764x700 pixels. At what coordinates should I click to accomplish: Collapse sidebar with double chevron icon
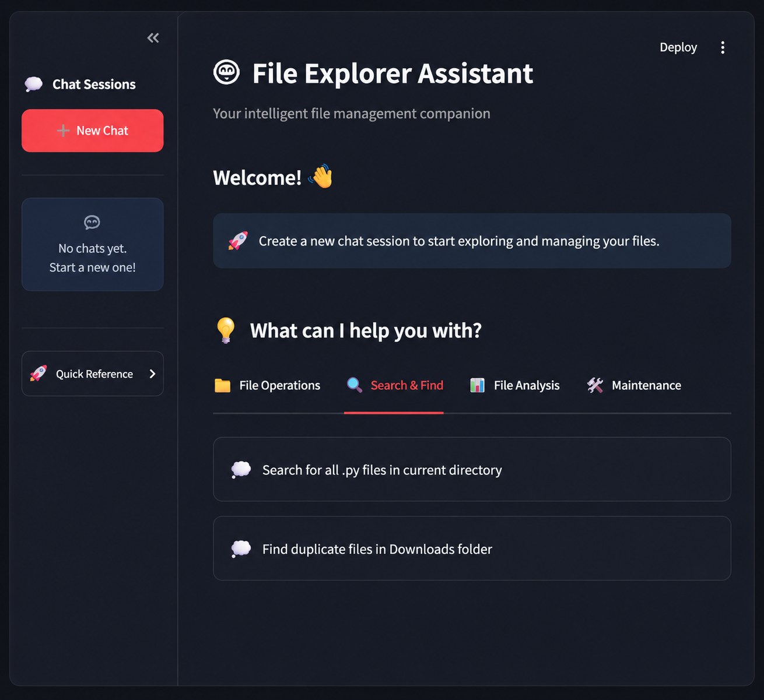click(x=153, y=38)
